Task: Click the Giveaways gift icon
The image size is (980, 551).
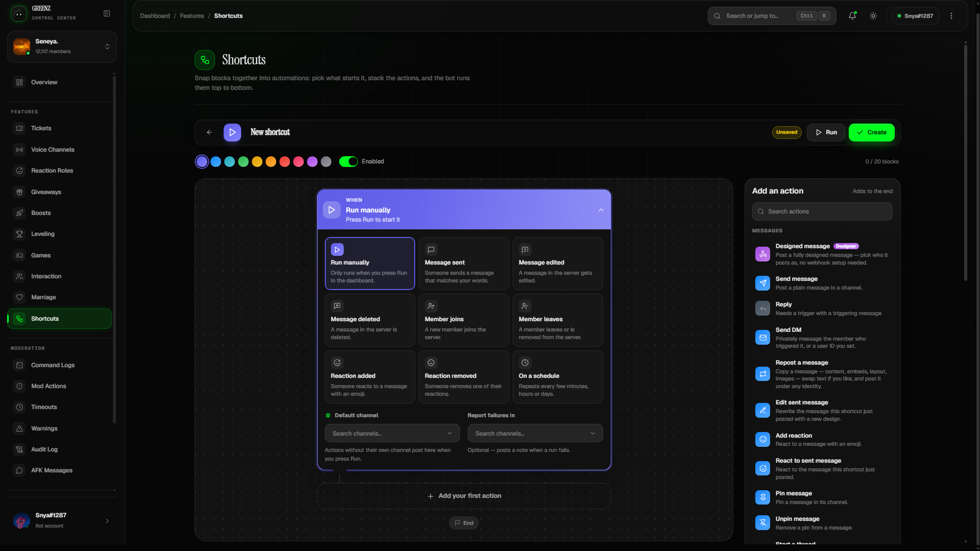Action: pos(19,192)
